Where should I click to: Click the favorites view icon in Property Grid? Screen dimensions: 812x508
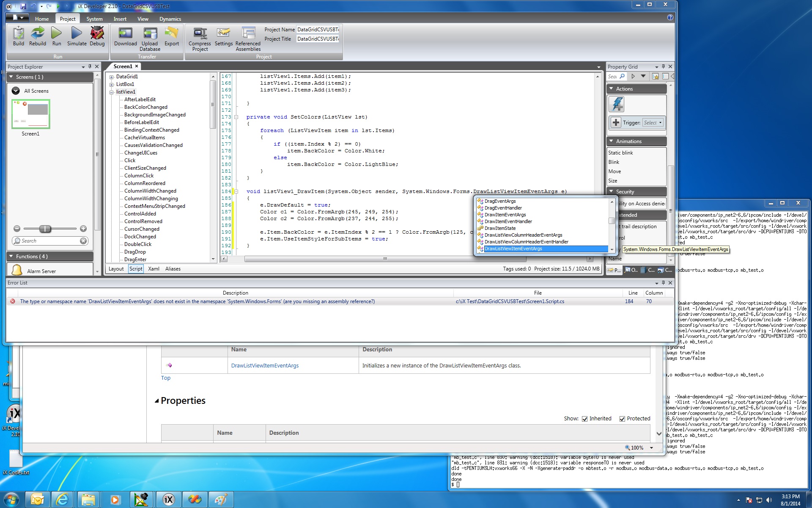tap(655, 76)
